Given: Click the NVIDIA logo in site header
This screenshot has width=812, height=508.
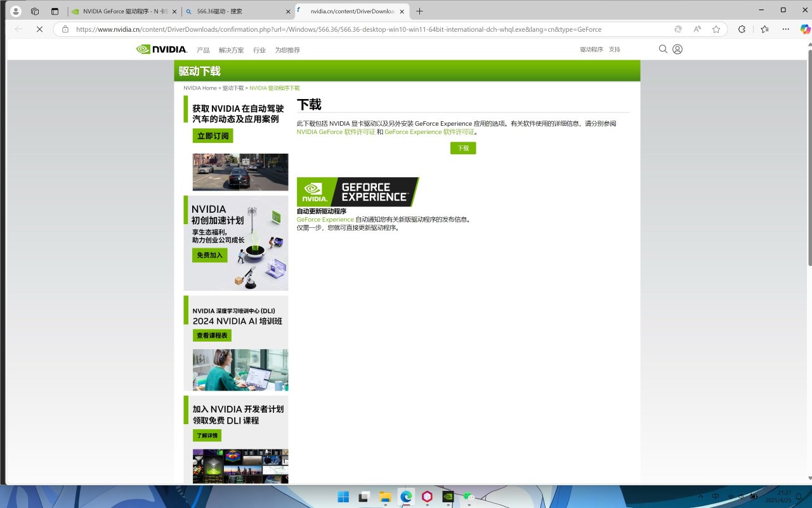Looking at the screenshot, I should tap(161, 50).
